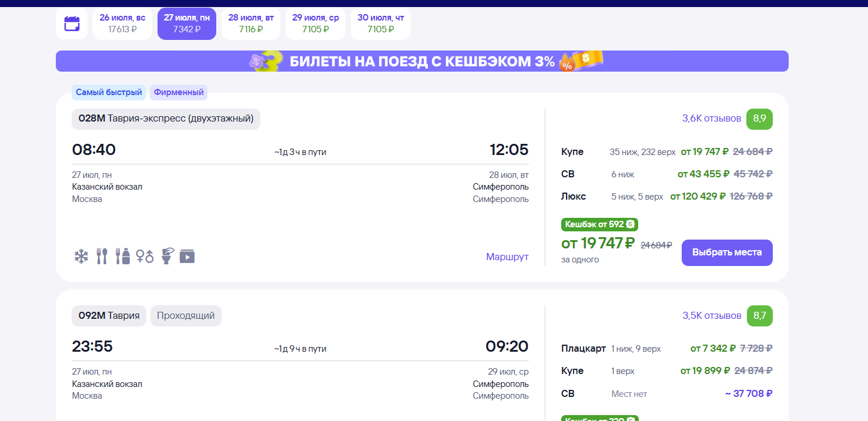
Task: Open 3,5К отзывов reviews link
Action: [712, 316]
